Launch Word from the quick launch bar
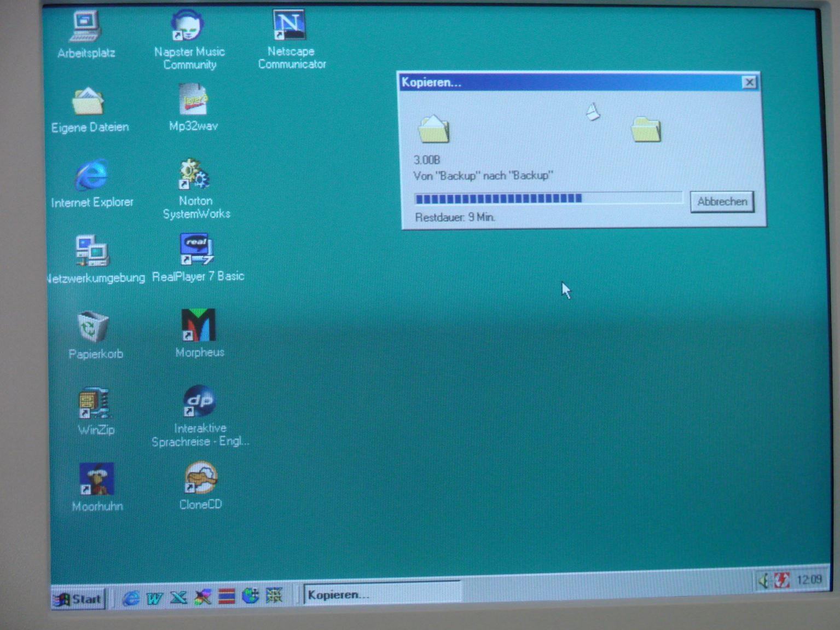 (154, 598)
